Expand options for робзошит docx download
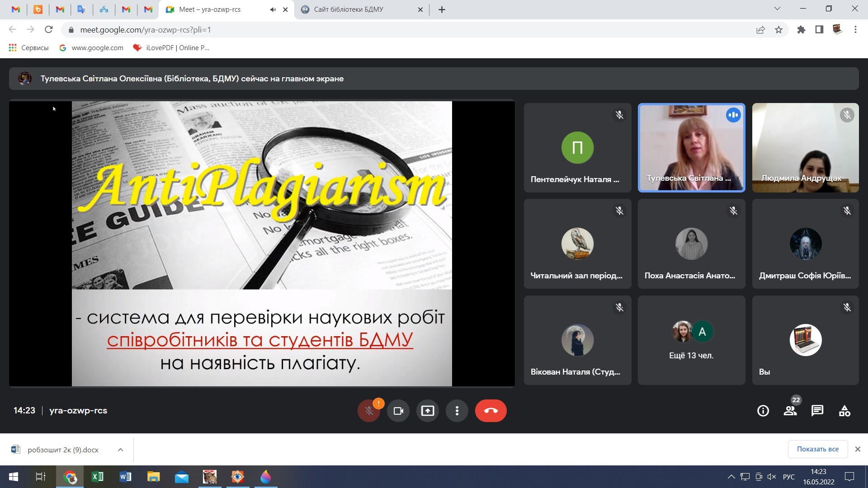 click(x=120, y=450)
